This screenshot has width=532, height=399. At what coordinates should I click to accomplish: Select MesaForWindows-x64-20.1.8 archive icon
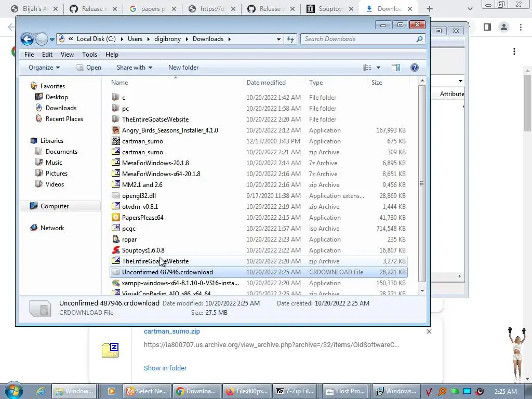click(116, 174)
